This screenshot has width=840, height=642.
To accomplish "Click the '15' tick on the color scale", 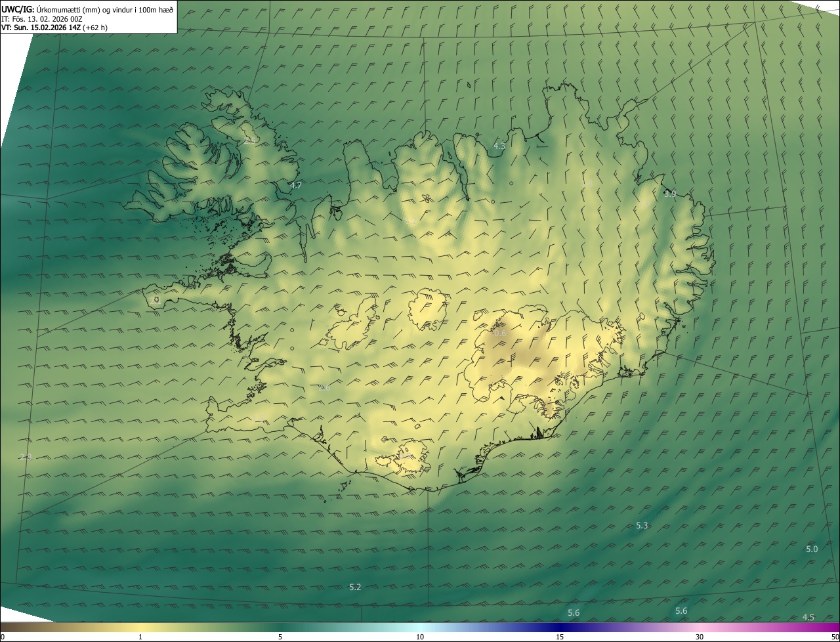I will coord(560,637).
